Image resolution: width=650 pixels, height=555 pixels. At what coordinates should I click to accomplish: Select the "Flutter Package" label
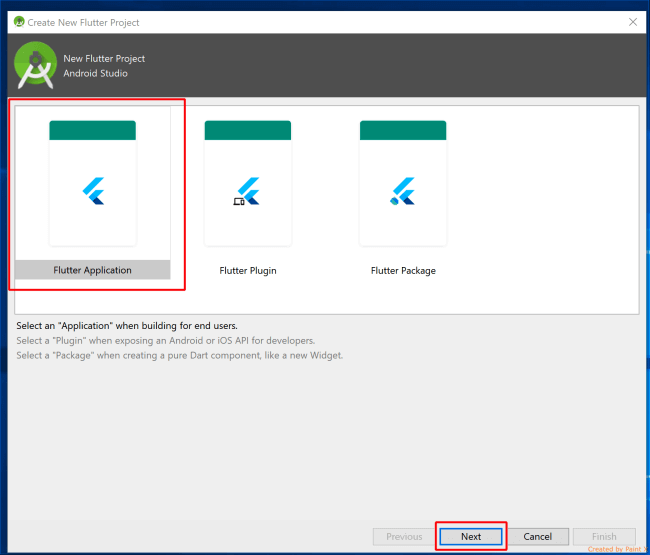pyautogui.click(x=403, y=271)
